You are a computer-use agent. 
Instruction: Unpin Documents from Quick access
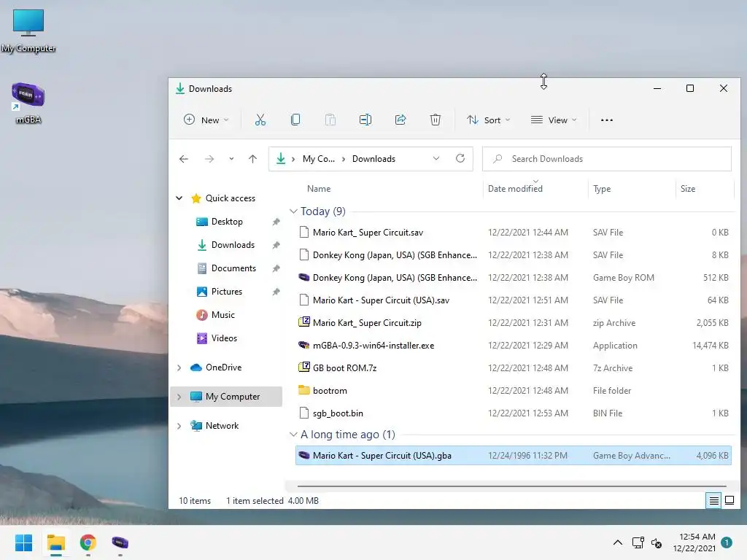pos(276,268)
